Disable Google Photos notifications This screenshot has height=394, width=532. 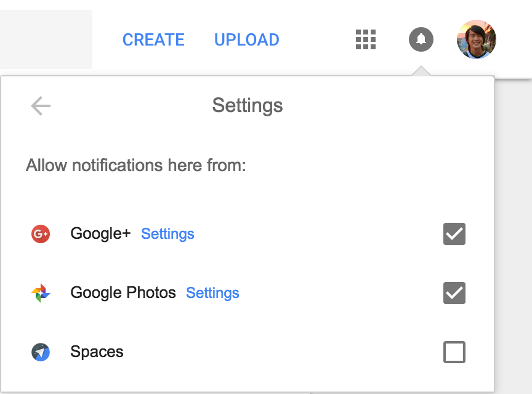coord(454,293)
